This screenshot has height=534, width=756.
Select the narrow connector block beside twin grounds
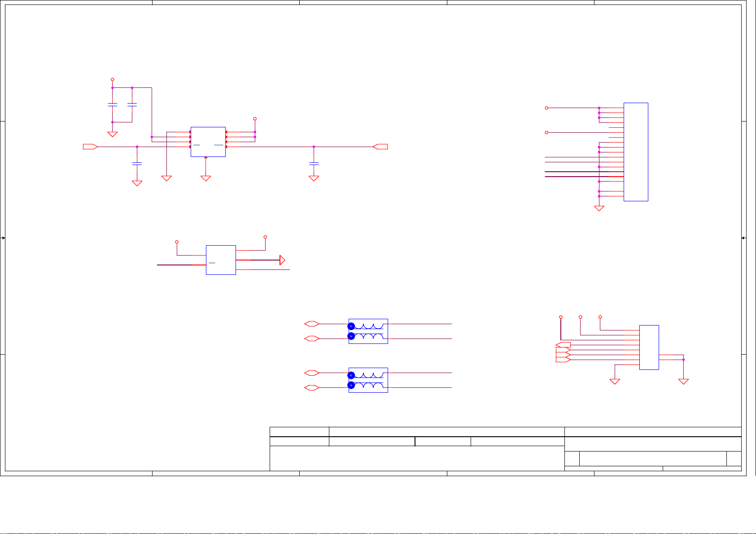pos(649,347)
